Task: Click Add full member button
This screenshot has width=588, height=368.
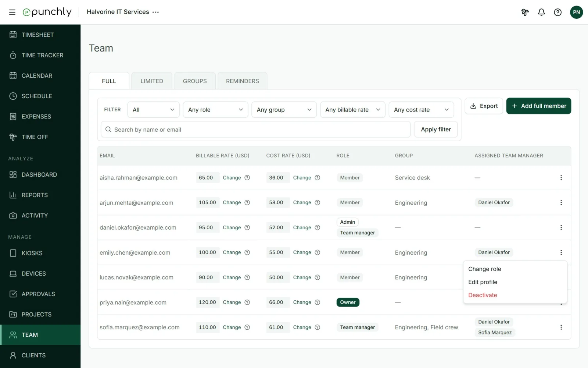Action: point(538,106)
